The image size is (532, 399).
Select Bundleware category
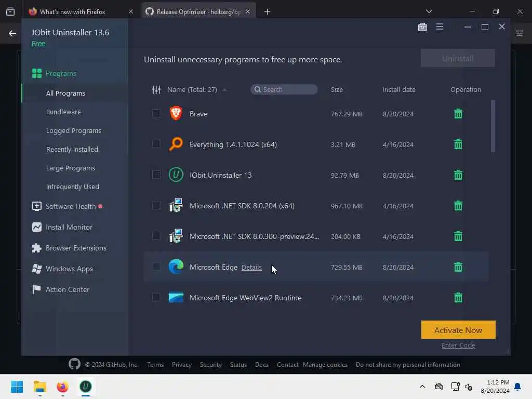point(63,112)
